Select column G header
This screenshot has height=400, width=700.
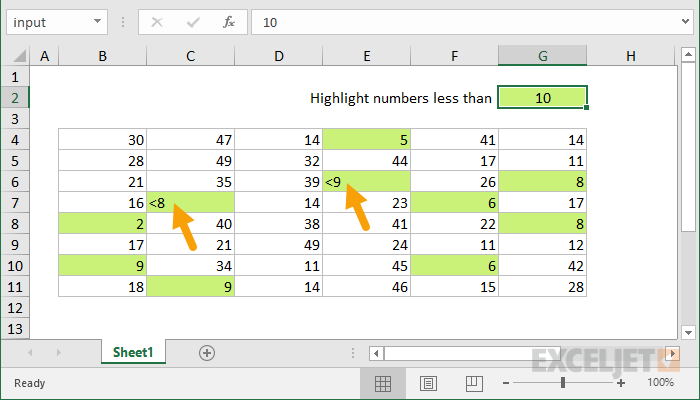[x=542, y=56]
